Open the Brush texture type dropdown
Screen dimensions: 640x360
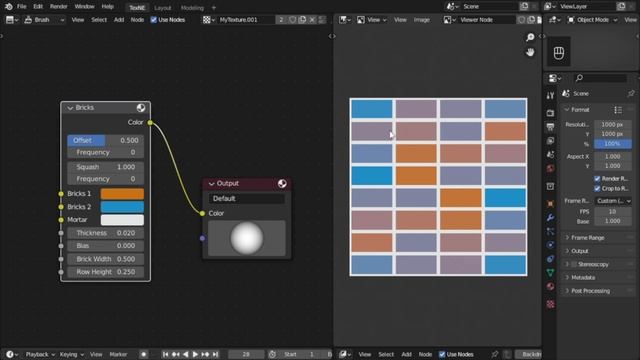click(44, 20)
